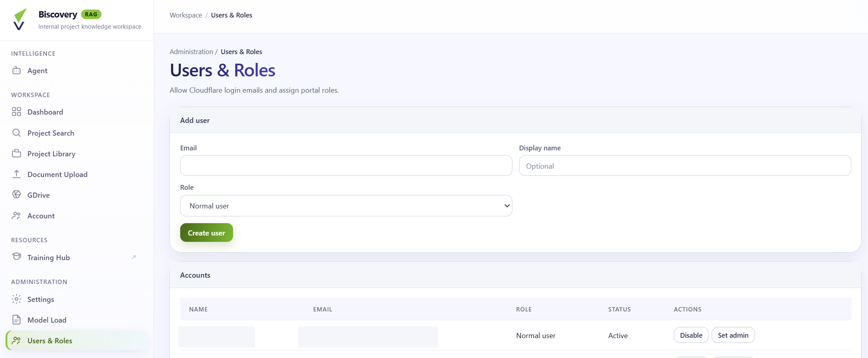Open the Training Hub link

click(77, 257)
